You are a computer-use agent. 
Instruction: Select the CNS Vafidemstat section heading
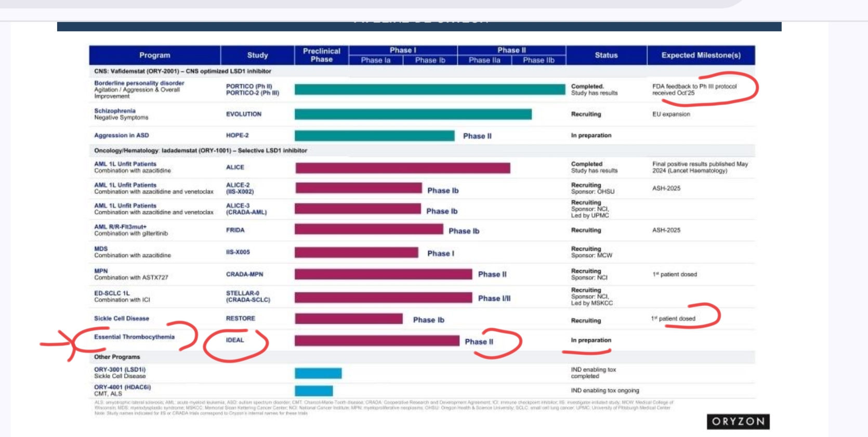tap(183, 71)
